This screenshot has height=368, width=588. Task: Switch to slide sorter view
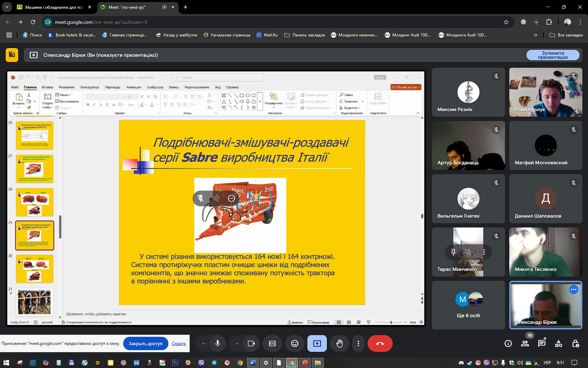point(349,322)
